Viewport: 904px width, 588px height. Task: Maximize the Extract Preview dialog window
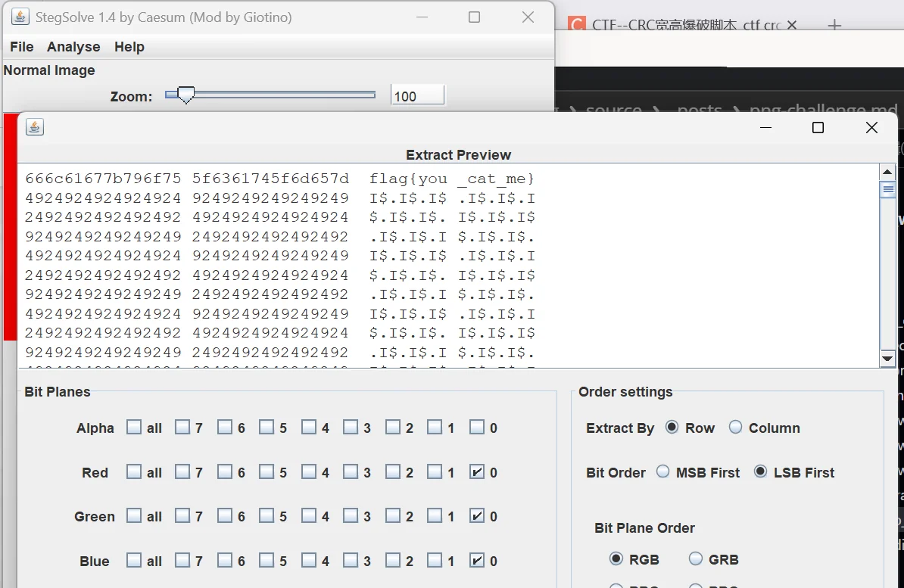tap(818, 127)
